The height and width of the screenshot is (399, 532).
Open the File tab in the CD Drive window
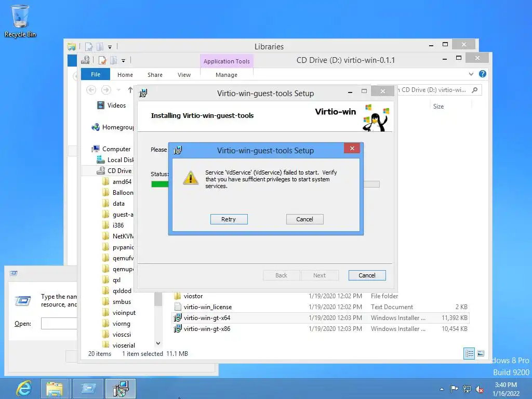point(96,74)
